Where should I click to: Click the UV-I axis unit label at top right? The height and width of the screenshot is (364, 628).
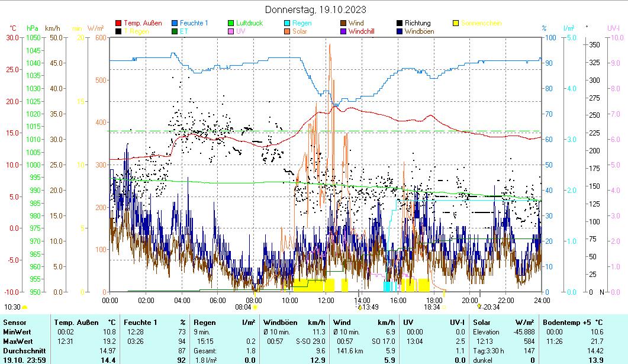(x=613, y=28)
